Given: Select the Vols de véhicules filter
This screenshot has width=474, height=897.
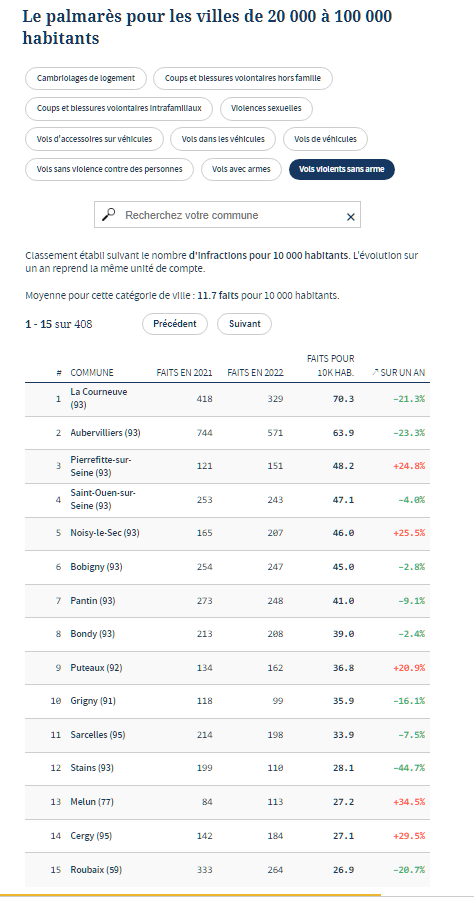Looking at the screenshot, I should (x=325, y=139).
